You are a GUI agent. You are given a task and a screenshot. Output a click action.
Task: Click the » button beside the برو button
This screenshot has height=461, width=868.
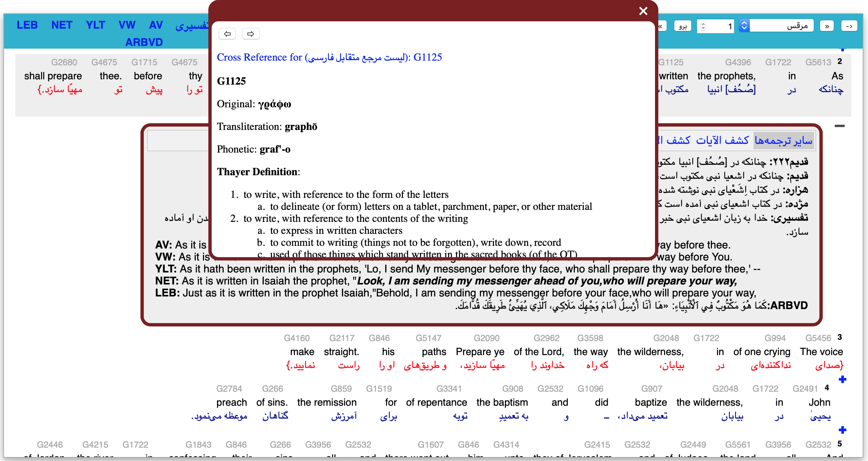[662, 26]
